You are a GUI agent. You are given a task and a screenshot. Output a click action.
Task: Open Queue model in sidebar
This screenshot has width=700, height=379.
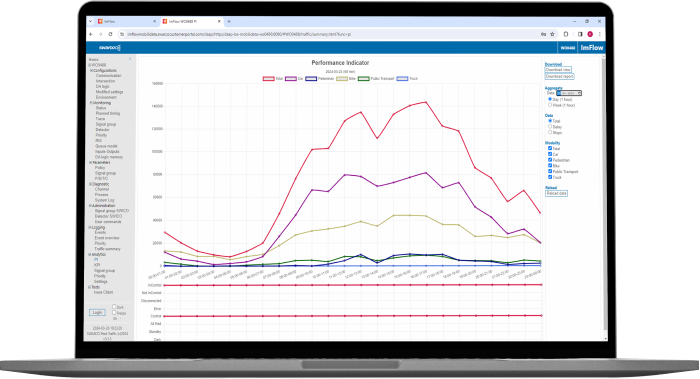106,146
